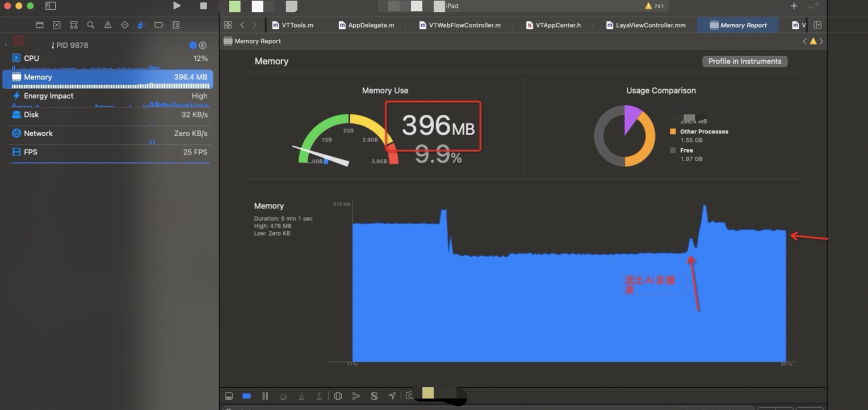Jump to the next issue

coord(821,41)
